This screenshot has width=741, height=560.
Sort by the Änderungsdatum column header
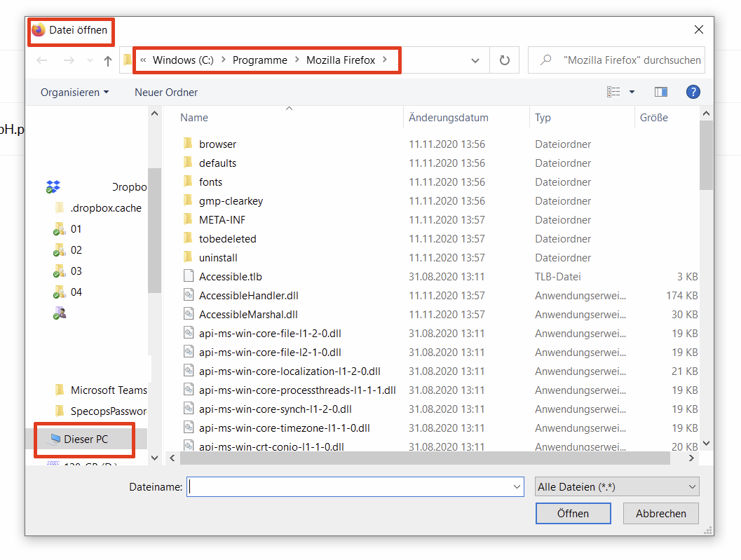point(449,118)
